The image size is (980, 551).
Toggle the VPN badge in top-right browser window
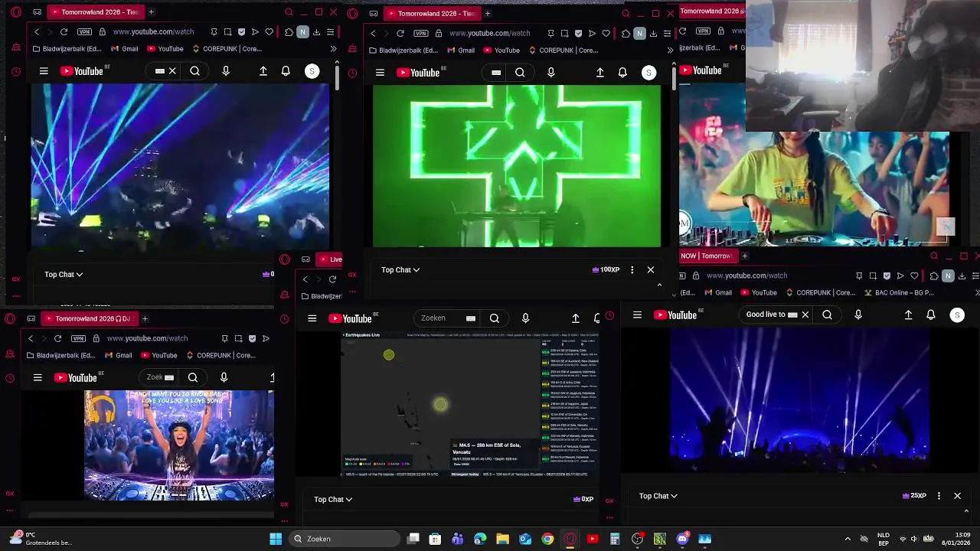coord(703,31)
